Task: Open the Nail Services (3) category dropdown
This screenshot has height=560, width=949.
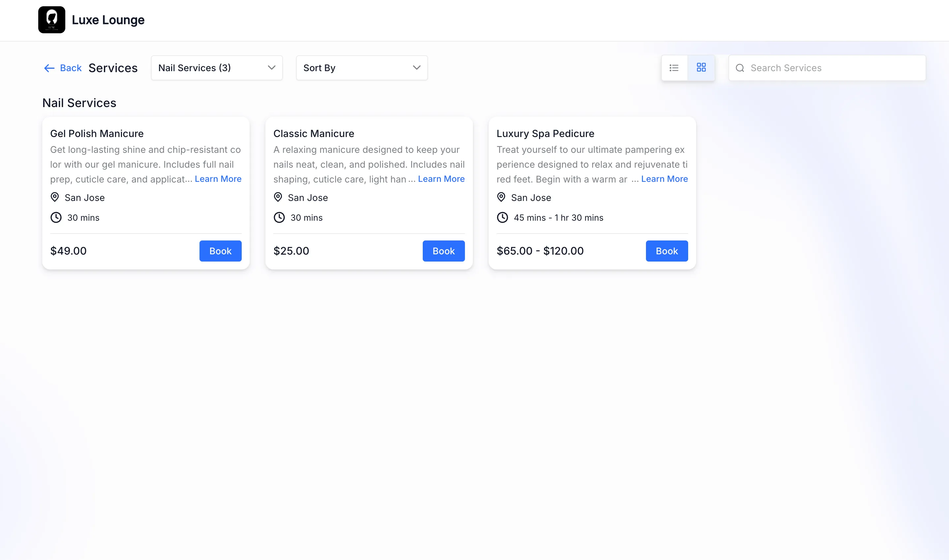Action: point(216,68)
